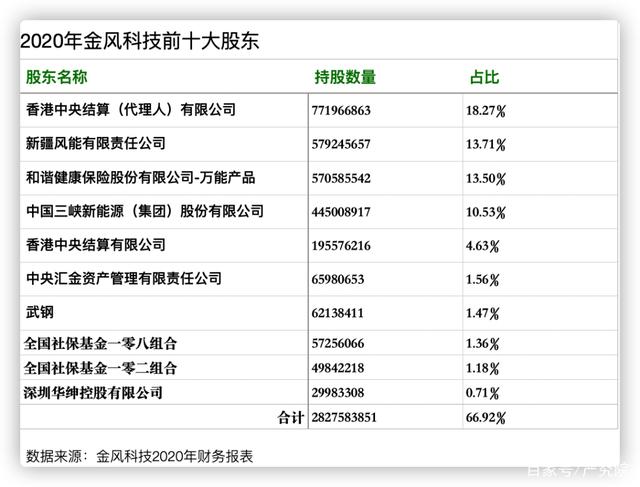Screen dimensions: 640x487
Task: Click value 65980653
Action: coord(338,280)
